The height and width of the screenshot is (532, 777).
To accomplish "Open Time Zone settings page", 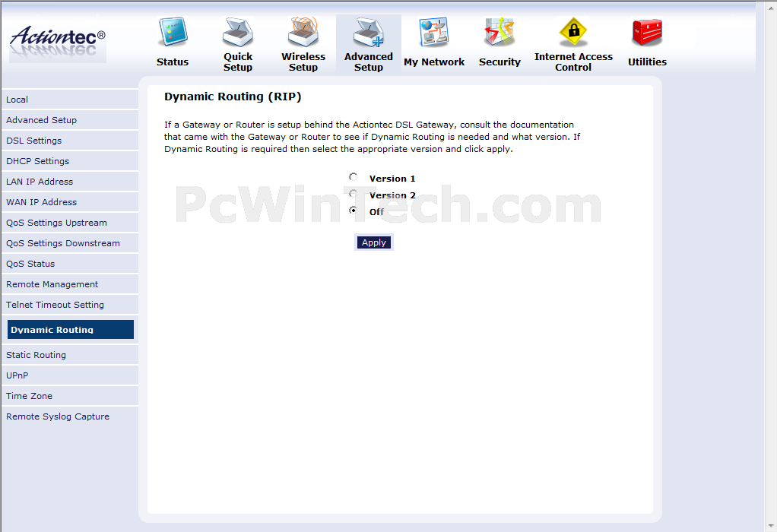I will tap(70, 396).
